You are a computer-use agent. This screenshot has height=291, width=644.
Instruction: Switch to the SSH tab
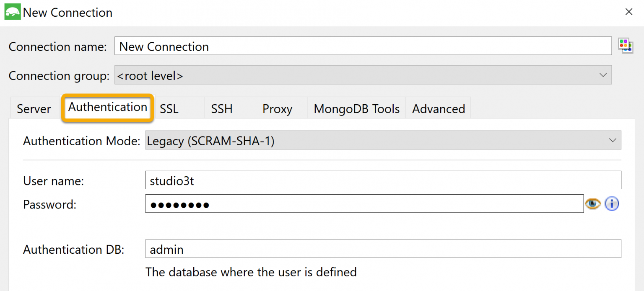[221, 109]
